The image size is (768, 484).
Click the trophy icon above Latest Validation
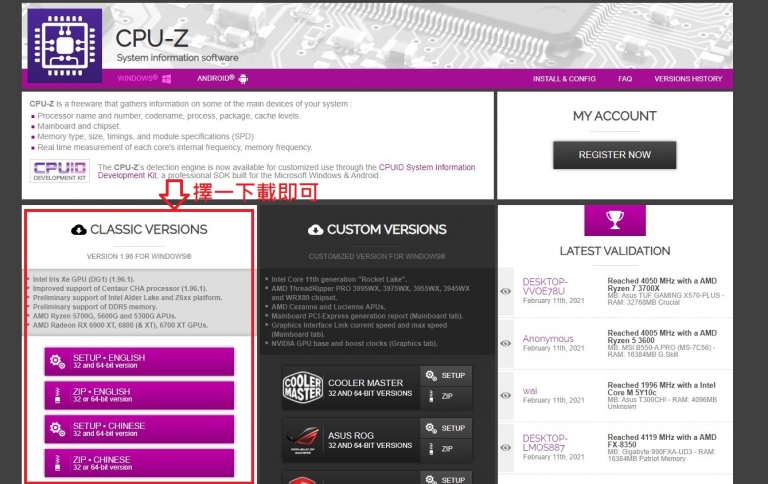(615, 220)
